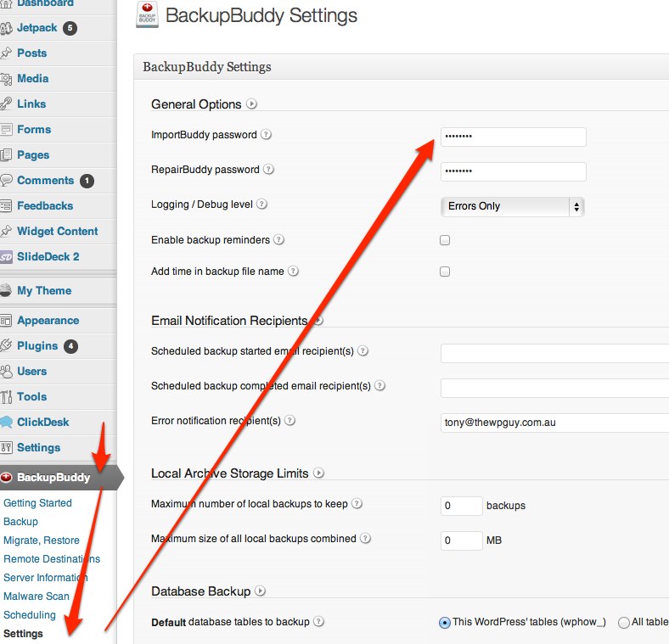Select This WordPress' tables (wphow_) radio
The image size is (669, 644).
[x=445, y=623]
